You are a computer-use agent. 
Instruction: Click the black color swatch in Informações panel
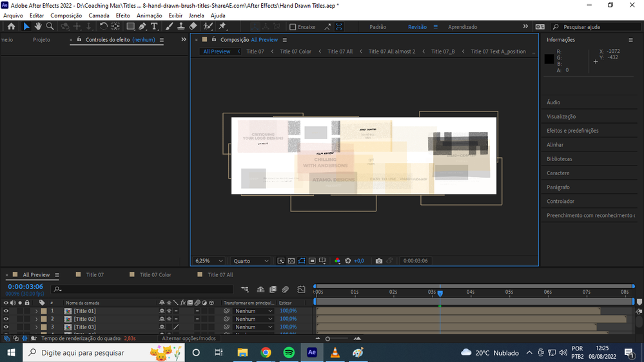click(549, 59)
